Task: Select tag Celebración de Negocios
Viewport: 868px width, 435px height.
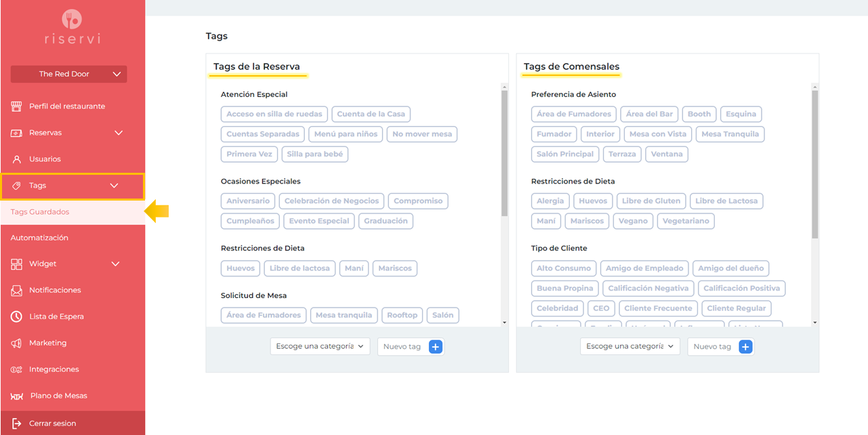Action: [332, 201]
